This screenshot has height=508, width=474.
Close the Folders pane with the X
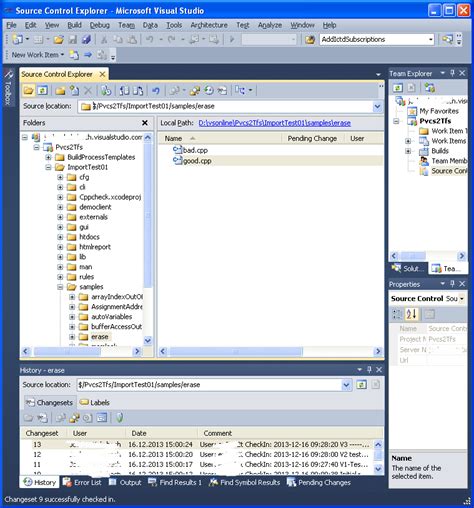(145, 123)
